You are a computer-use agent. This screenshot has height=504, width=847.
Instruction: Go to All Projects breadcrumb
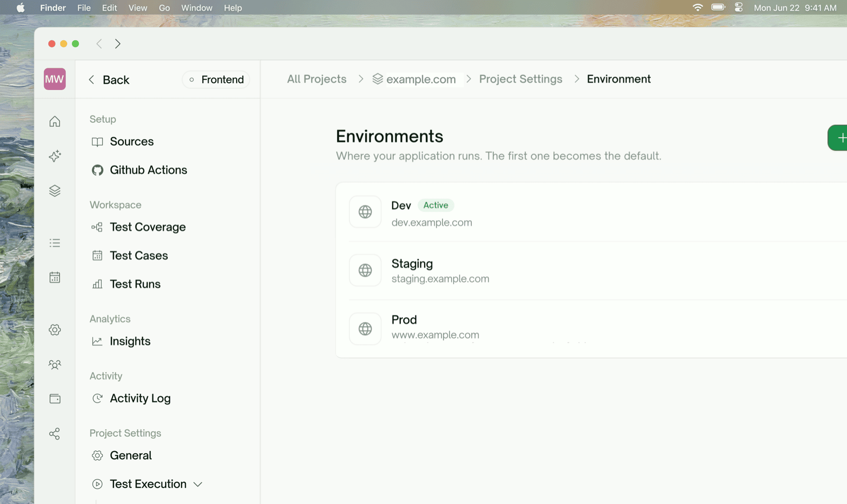[x=317, y=79]
